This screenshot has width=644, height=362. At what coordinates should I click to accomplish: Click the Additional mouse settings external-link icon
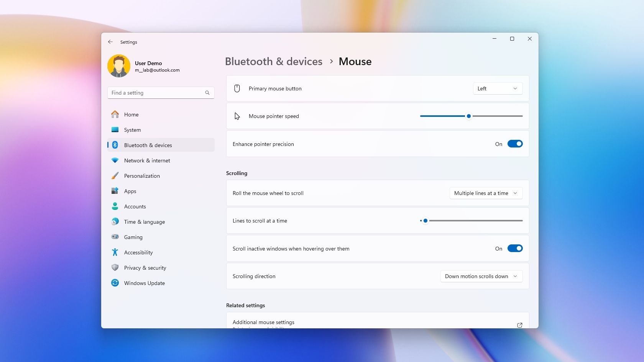(x=520, y=325)
